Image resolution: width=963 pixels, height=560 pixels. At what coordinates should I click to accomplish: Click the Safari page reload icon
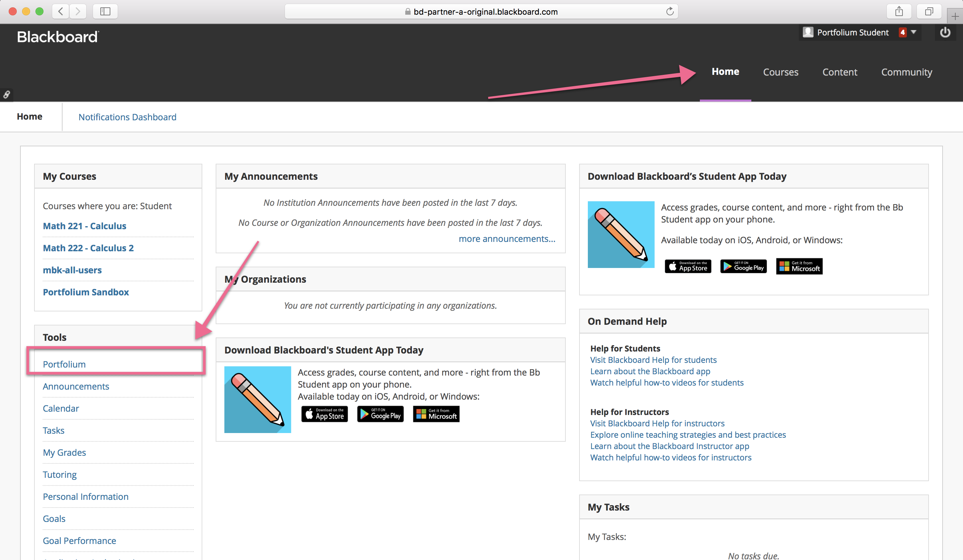(x=669, y=11)
